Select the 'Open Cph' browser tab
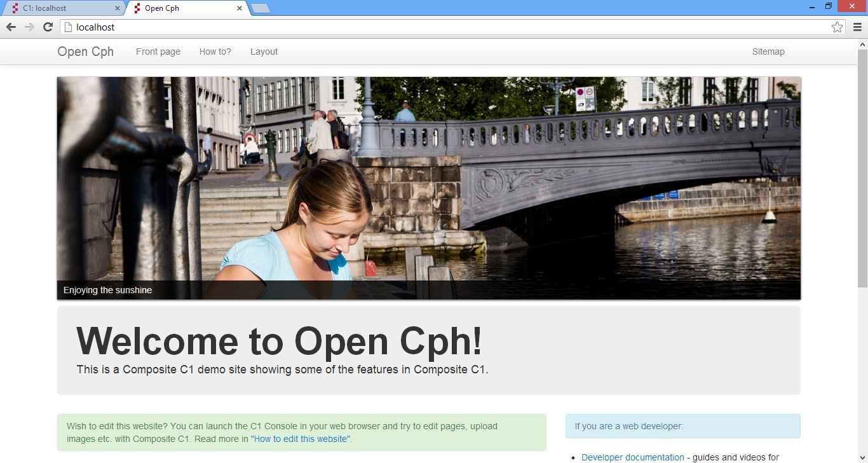Image resolution: width=868 pixels, height=463 pixels. point(178,8)
